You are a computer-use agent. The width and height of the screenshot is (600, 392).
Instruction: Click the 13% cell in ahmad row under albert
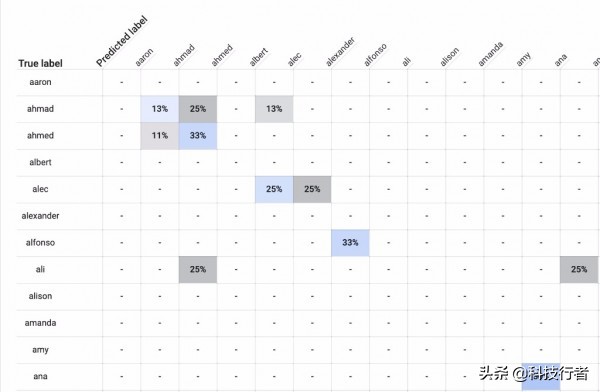274,109
